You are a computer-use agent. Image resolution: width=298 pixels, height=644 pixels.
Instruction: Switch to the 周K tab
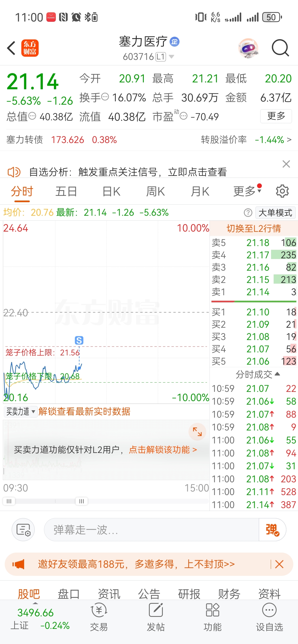click(x=155, y=192)
